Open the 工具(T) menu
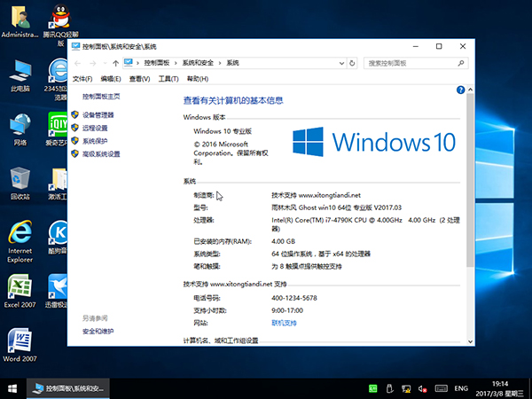This screenshot has width=532, height=399. pos(168,79)
